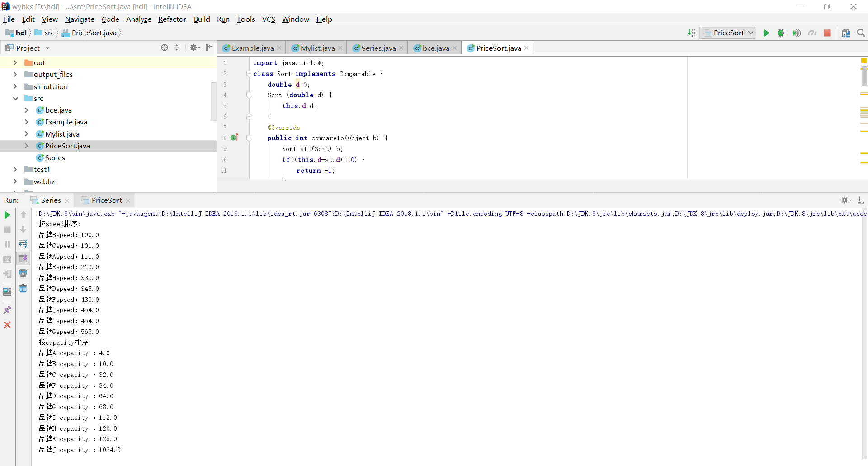This screenshot has height=466, width=868.
Task: Collapse all in Project panel
Action: click(x=176, y=48)
